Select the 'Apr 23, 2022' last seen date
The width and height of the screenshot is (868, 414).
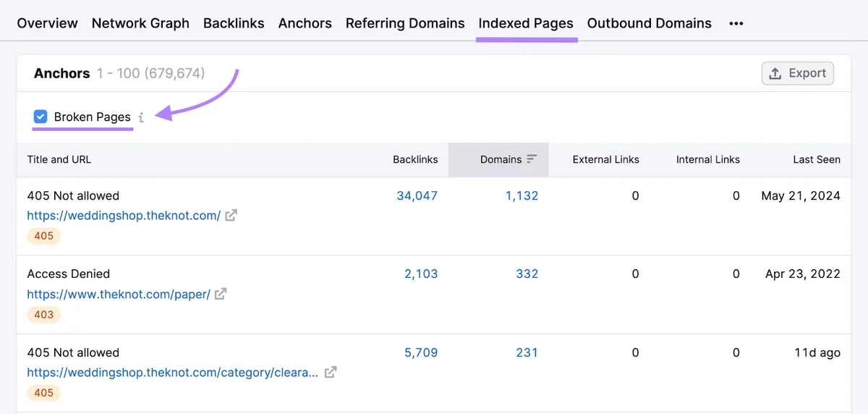(803, 274)
